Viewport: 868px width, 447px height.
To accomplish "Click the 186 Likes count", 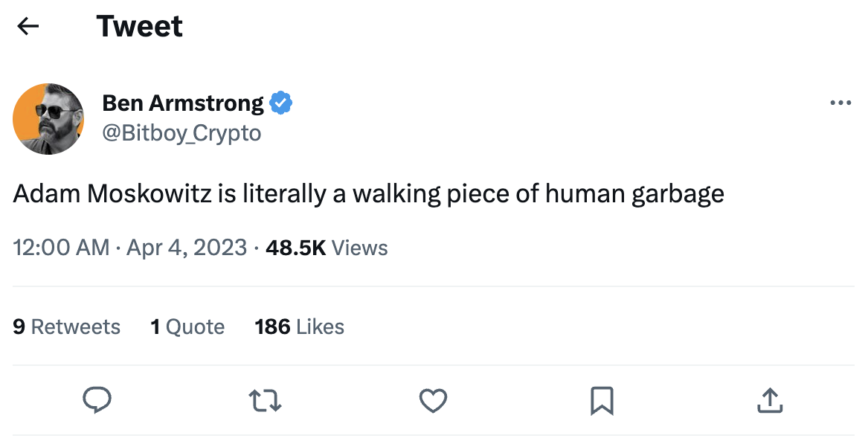I will pos(299,326).
